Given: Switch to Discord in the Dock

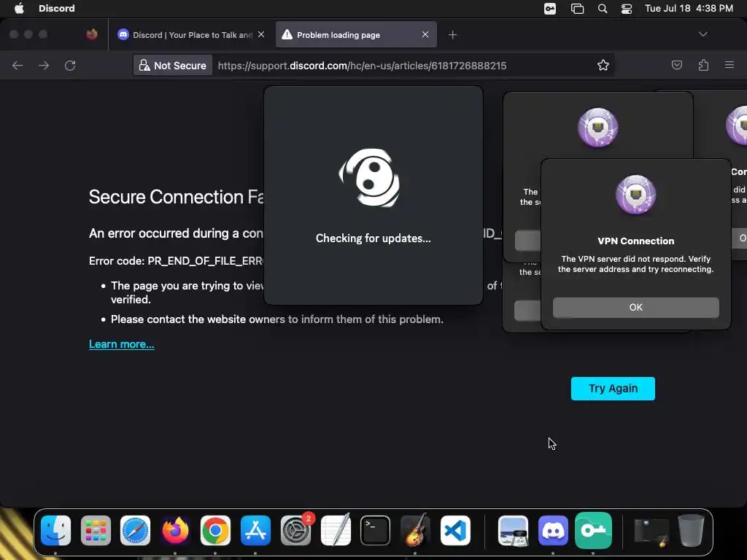Looking at the screenshot, I should click(553, 531).
